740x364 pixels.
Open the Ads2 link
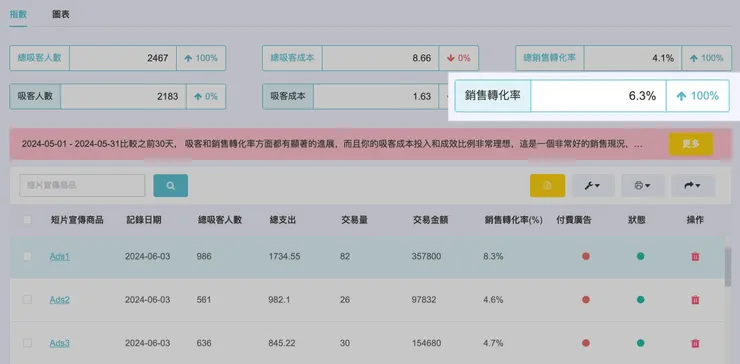pyautogui.click(x=59, y=299)
